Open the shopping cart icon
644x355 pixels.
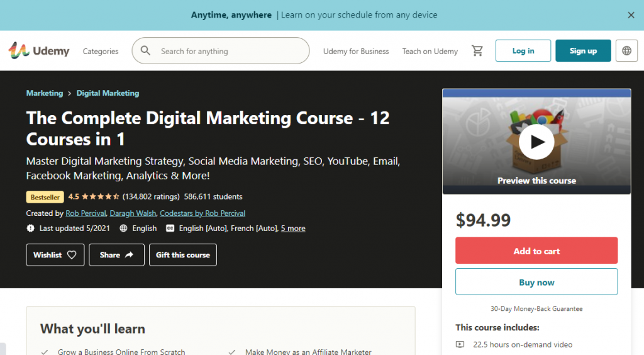click(x=477, y=51)
